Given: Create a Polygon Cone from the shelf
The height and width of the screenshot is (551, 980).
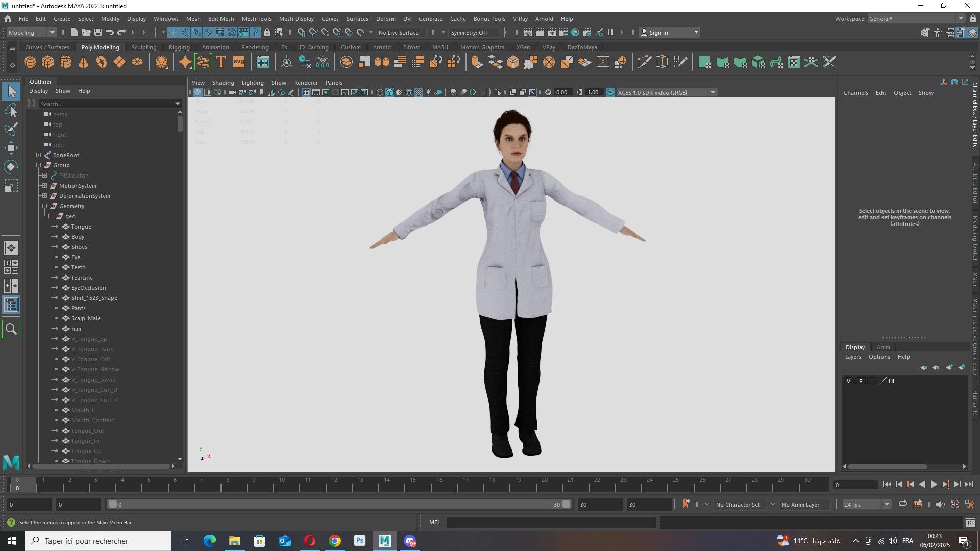Looking at the screenshot, I should pyautogui.click(x=84, y=62).
